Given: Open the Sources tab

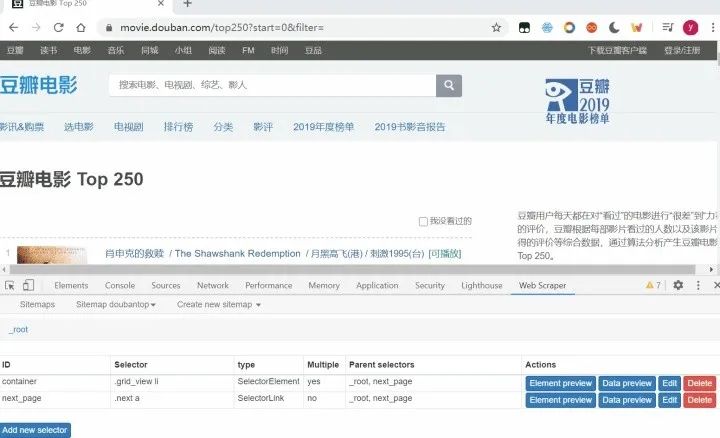Looking at the screenshot, I should [x=166, y=285].
